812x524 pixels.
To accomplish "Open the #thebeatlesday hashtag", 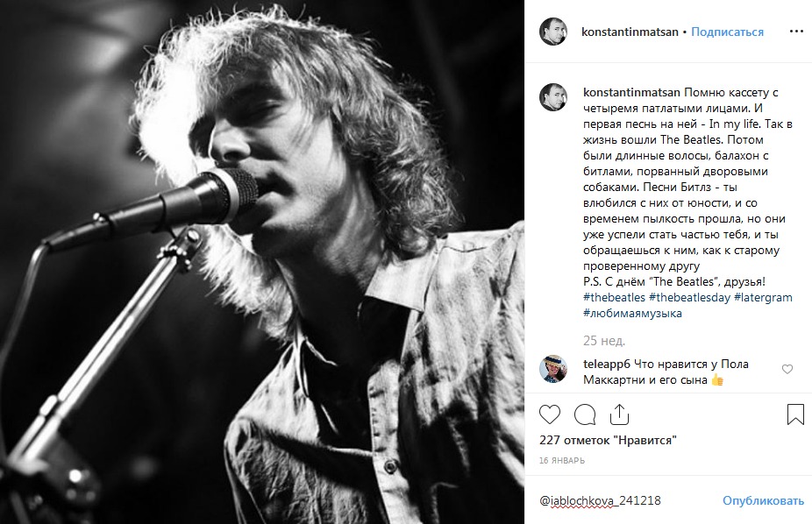I will pyautogui.click(x=689, y=298).
